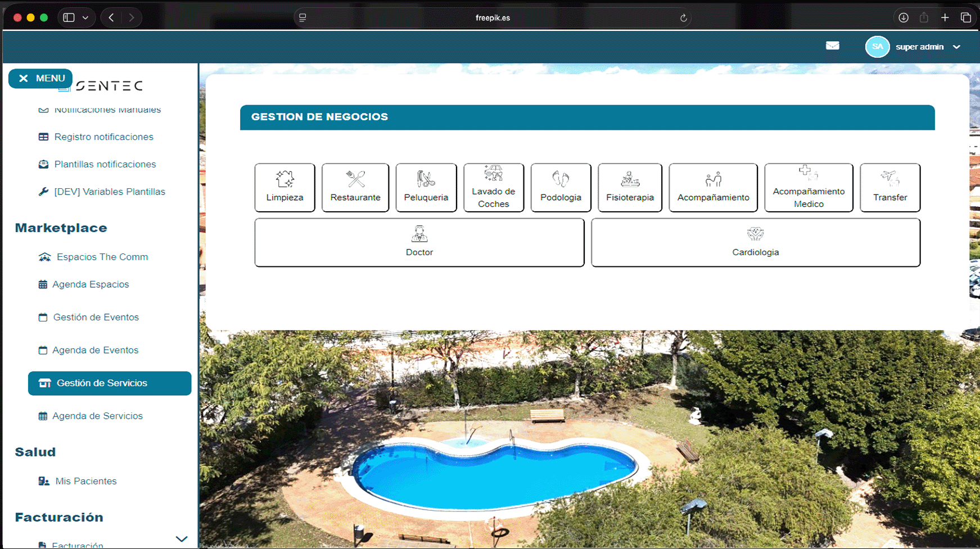The image size is (980, 549).
Task: Open Registro notificaciones in sidebar
Action: (103, 137)
